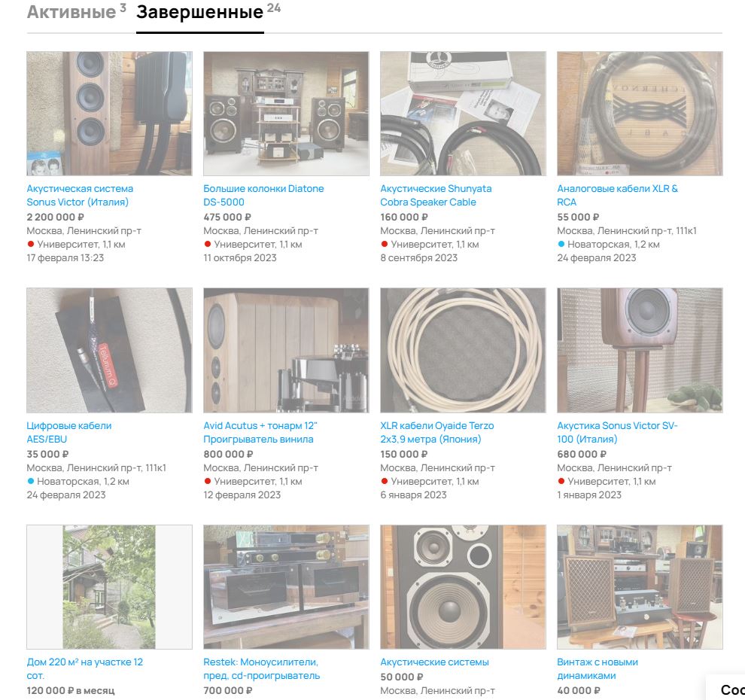
Task: Click the house with garden thumbnail
Action: [x=109, y=587]
